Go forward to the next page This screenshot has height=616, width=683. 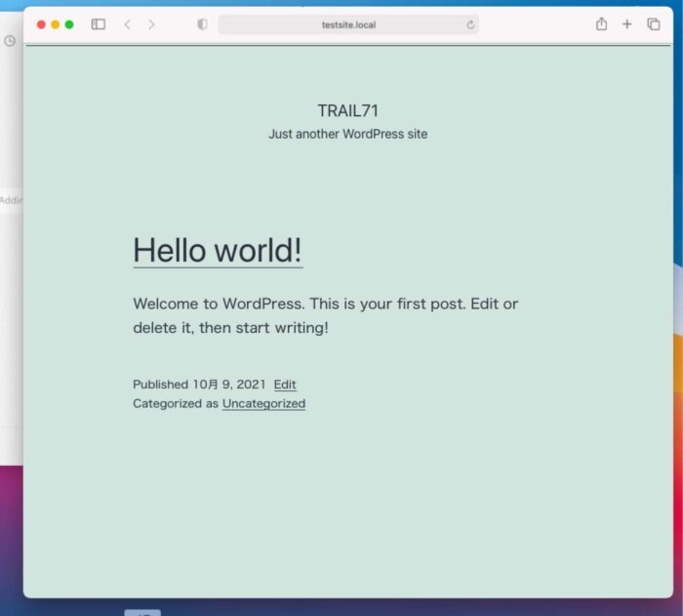click(151, 24)
